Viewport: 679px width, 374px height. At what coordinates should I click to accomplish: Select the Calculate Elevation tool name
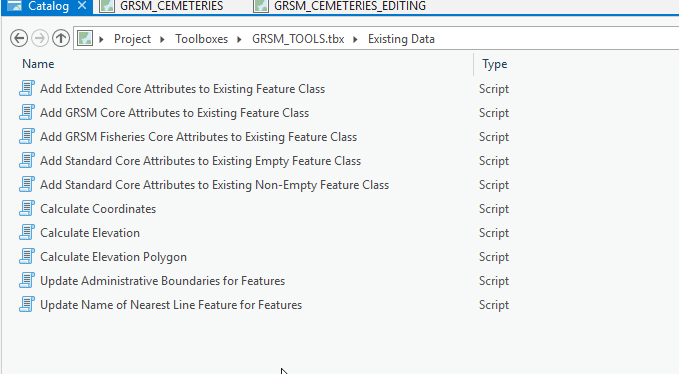[90, 233]
